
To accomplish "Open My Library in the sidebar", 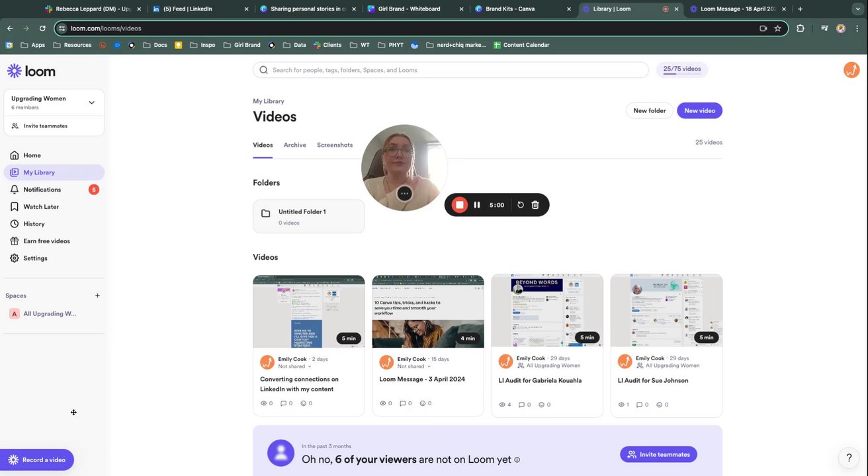I will pos(54,173).
